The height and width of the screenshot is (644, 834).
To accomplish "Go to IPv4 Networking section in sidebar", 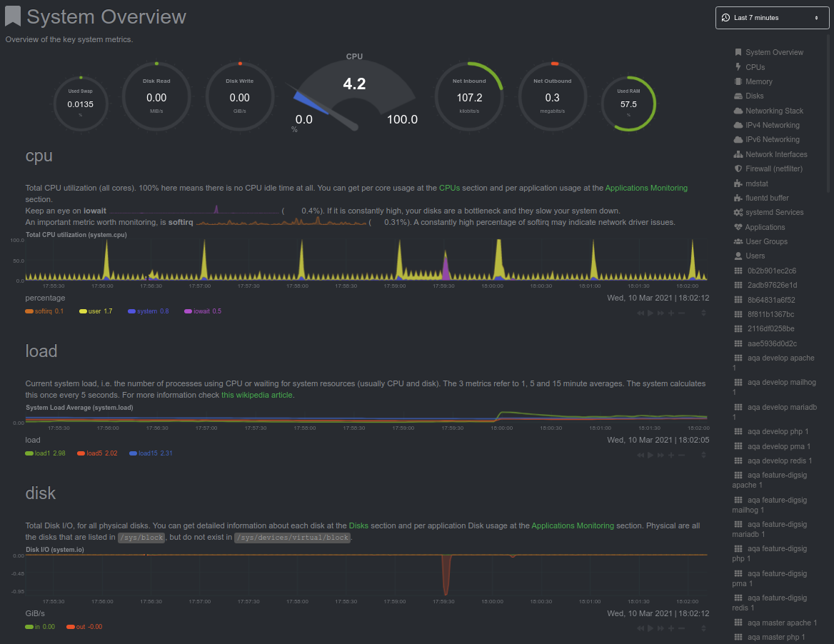I will pos(772,125).
